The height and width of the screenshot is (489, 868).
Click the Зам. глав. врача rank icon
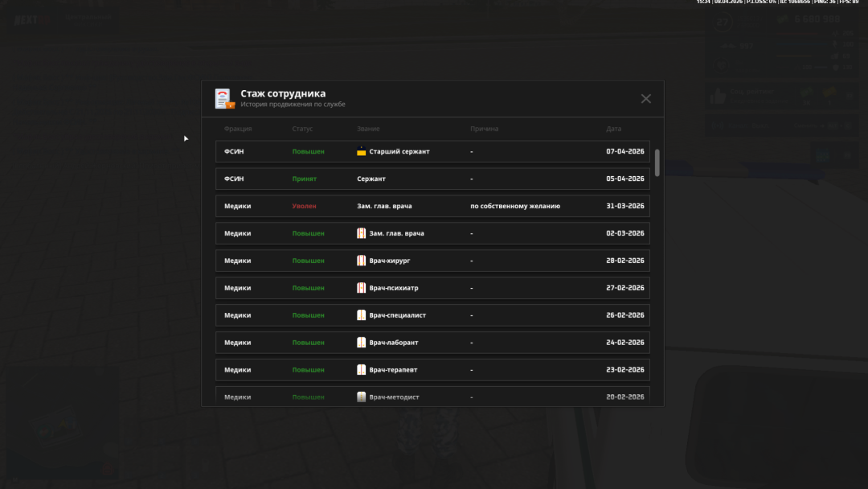pyautogui.click(x=362, y=233)
